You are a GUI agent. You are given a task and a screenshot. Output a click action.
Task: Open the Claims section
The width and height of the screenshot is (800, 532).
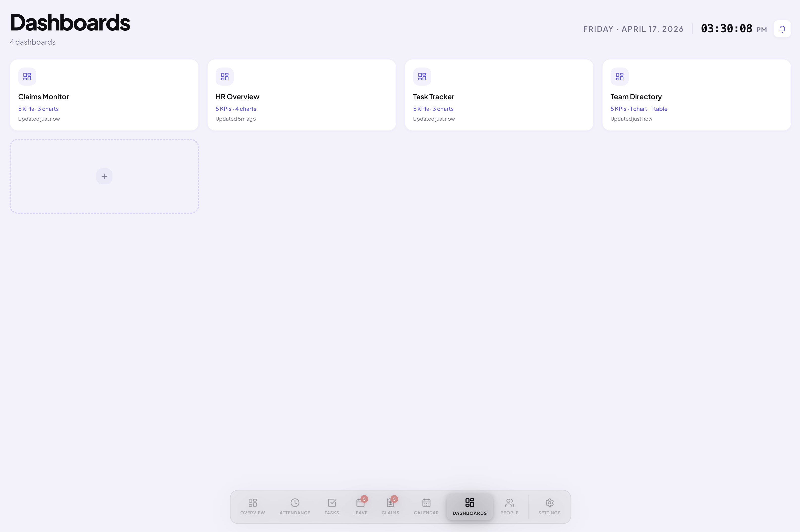coord(390,507)
